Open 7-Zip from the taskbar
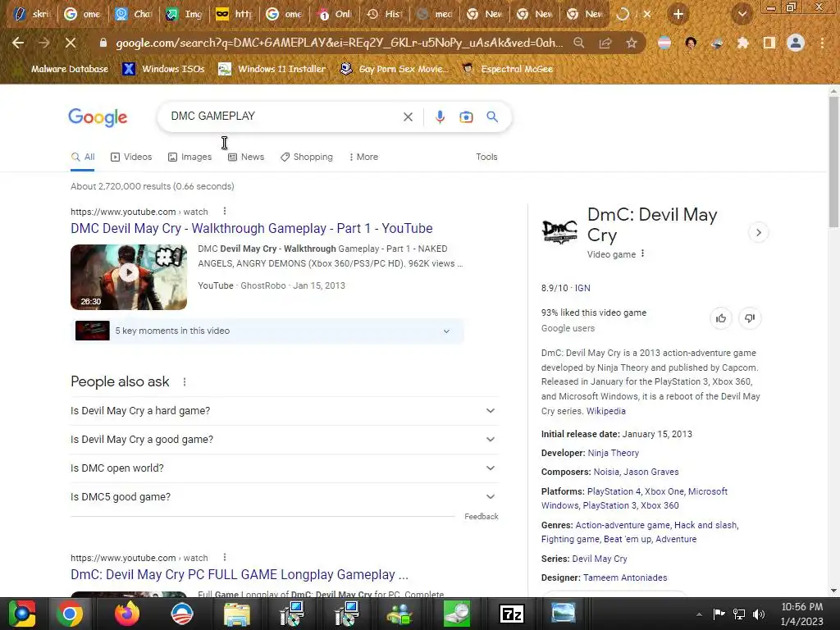 511,614
